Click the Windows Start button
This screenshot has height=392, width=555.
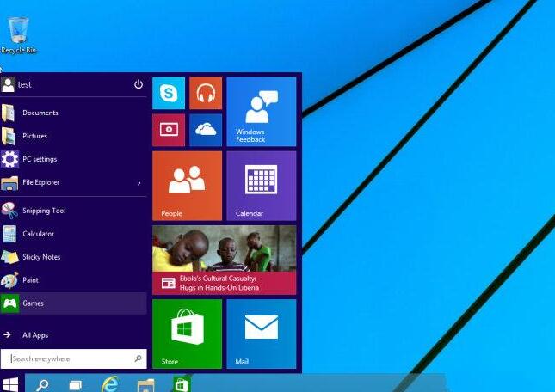point(10,384)
